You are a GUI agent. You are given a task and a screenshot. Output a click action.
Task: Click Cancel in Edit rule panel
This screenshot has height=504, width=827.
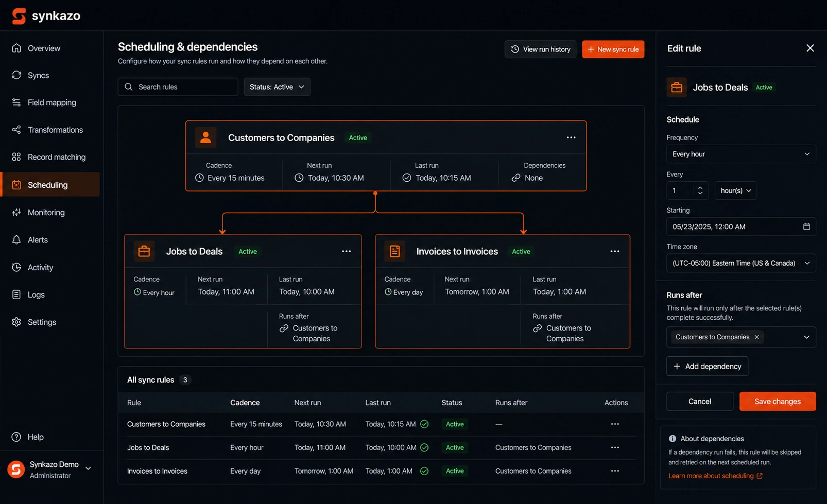coord(700,402)
